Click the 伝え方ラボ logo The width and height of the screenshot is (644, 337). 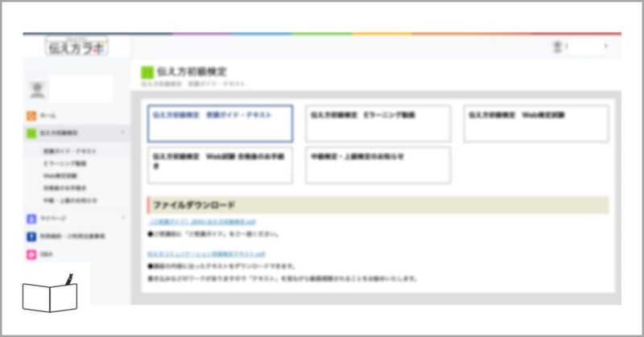[76, 47]
